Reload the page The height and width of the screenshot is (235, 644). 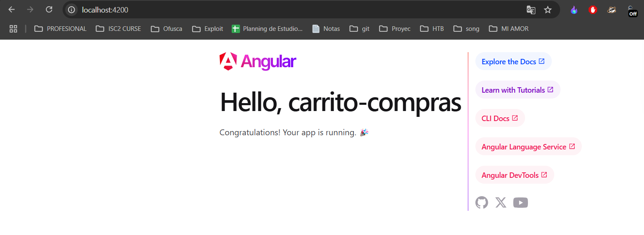tap(49, 10)
